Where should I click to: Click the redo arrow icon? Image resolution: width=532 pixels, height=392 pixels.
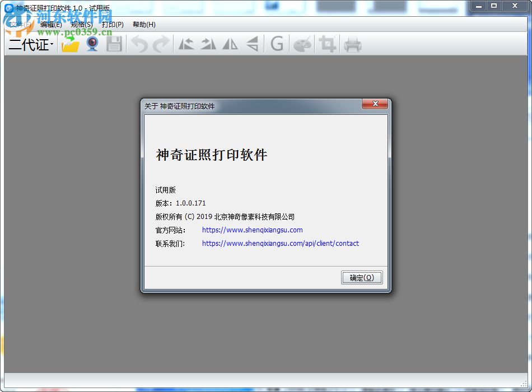161,44
